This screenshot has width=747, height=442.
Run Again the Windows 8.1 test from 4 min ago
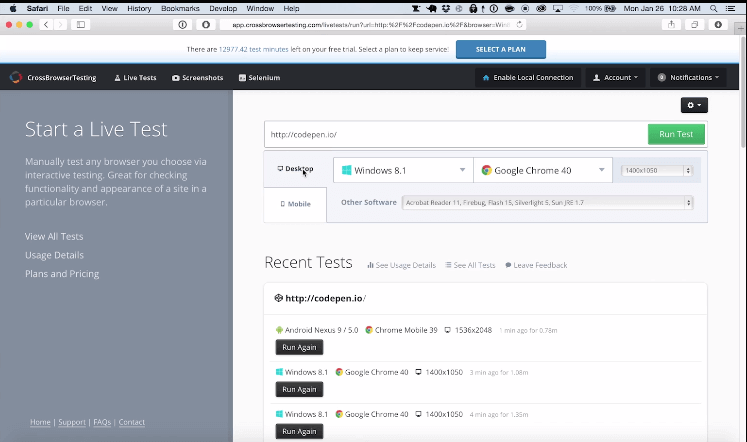click(299, 431)
